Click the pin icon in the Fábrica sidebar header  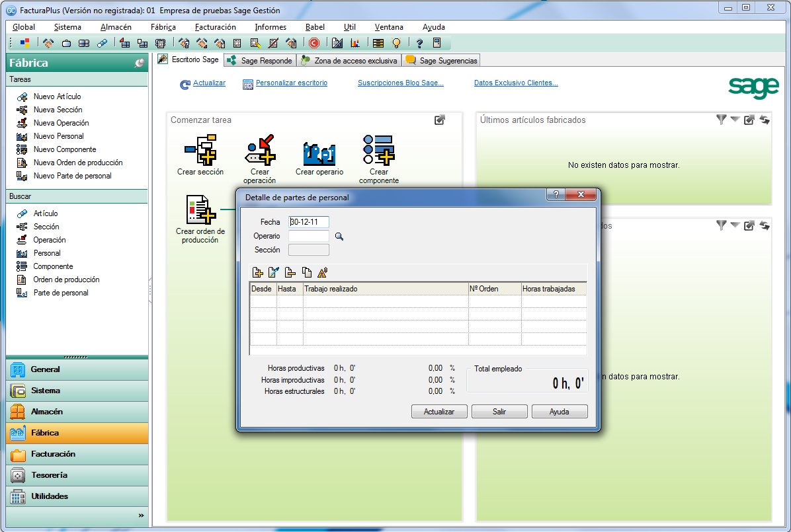[x=140, y=63]
